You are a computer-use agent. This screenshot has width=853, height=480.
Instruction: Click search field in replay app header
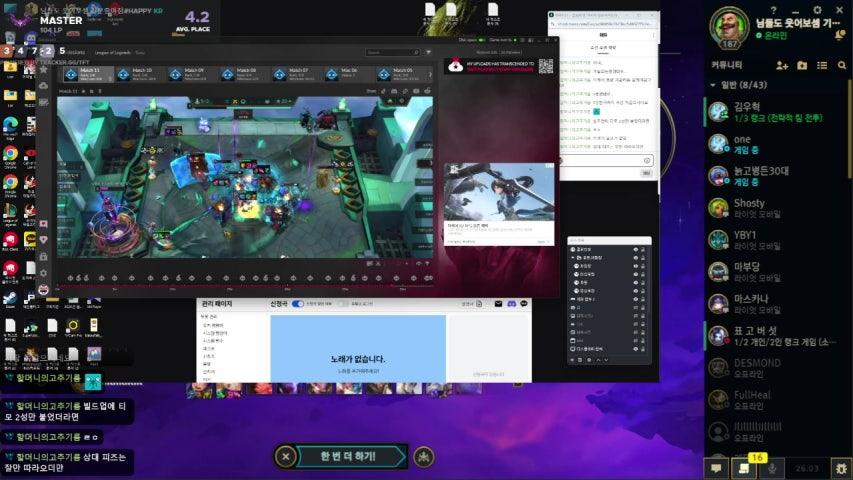[393, 52]
